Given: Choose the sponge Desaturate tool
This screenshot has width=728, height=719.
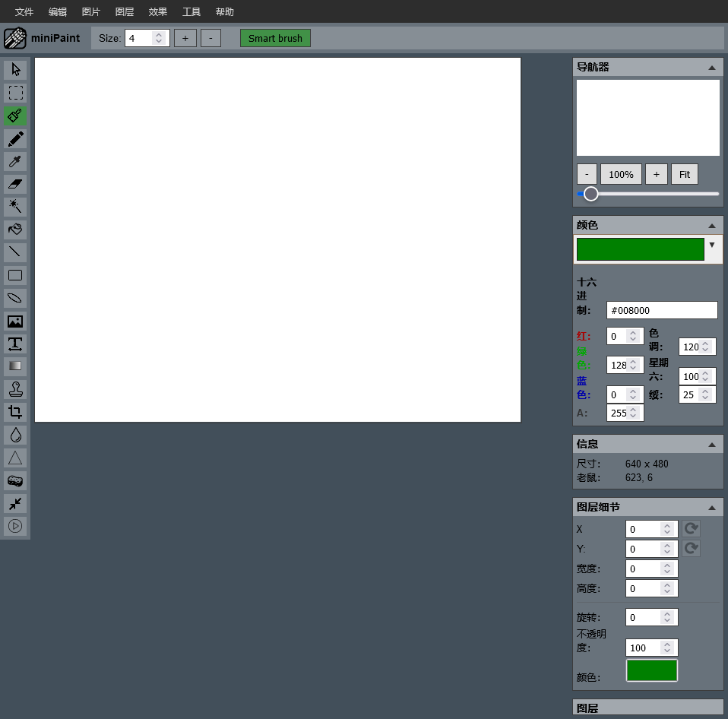Looking at the screenshot, I should coord(15,480).
